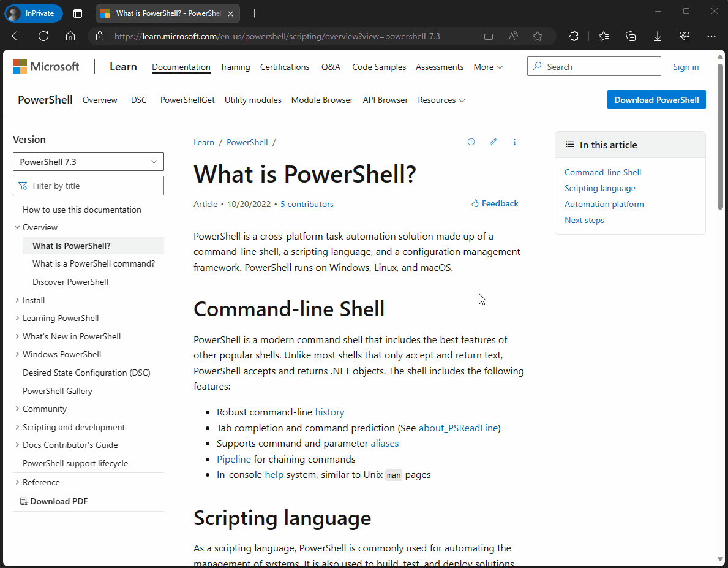The width and height of the screenshot is (728, 568).
Task: Open the 5 contributors link
Action: [x=307, y=204]
